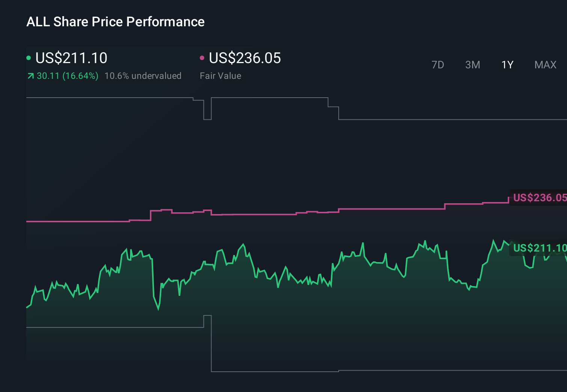Switch to the 3M view

(472, 65)
